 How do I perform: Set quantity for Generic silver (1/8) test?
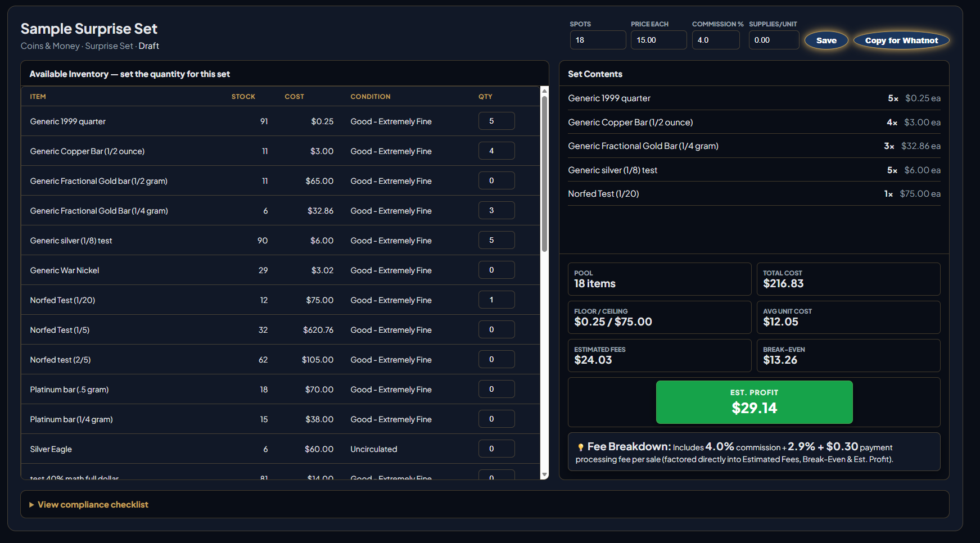point(496,240)
